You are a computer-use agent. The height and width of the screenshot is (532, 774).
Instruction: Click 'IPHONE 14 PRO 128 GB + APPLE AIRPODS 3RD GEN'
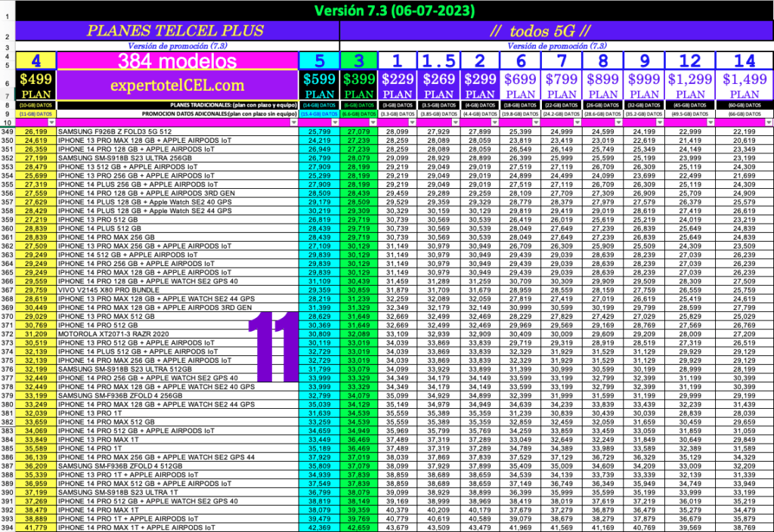pyautogui.click(x=177, y=193)
